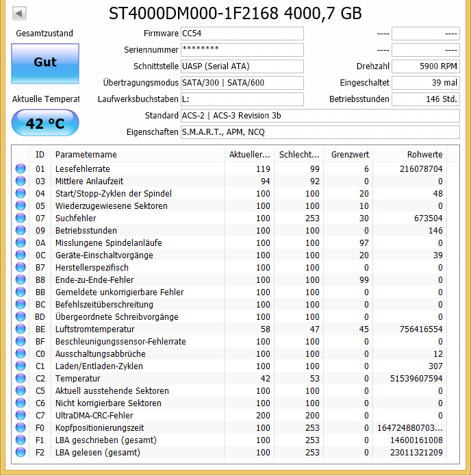This screenshot has width=471, height=476.
Task: Click status circle of LBA geschrieben (gesamt)
Action: pos(21,440)
